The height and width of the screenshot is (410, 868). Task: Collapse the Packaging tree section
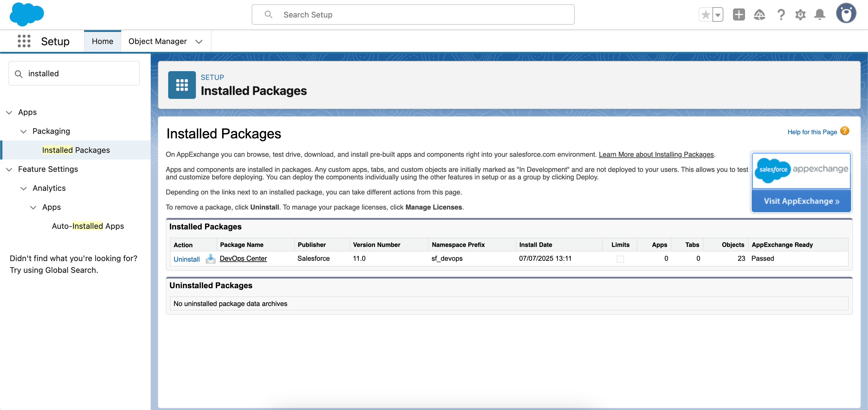23,131
